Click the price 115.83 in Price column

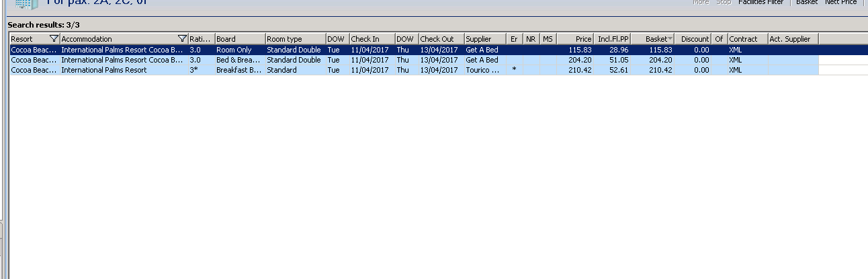[x=580, y=50]
